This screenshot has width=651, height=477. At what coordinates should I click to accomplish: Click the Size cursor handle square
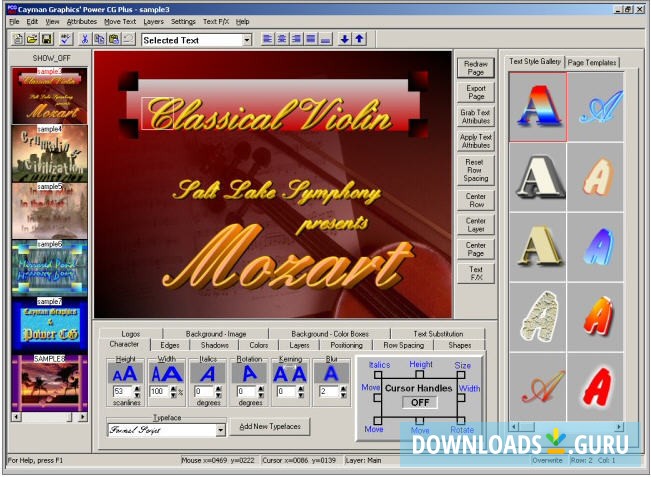461,375
